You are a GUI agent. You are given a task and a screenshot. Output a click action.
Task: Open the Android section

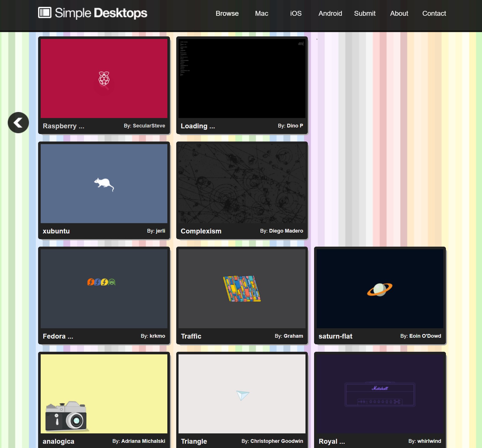[330, 13]
